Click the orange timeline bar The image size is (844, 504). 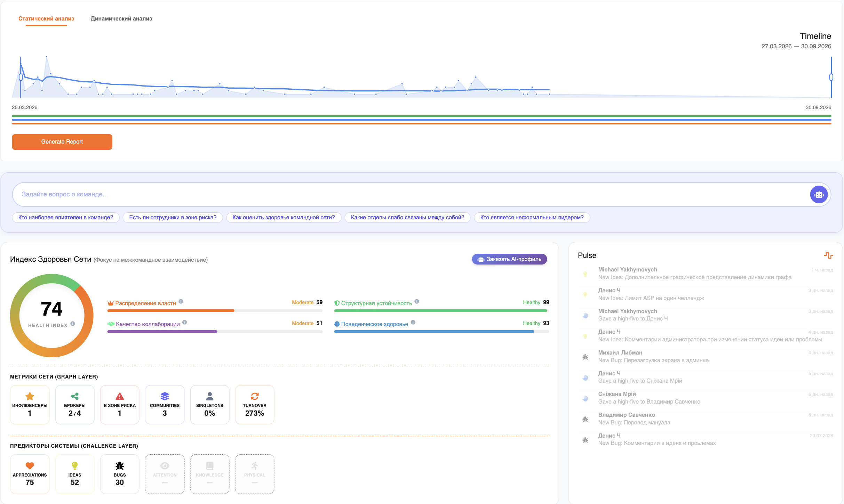(x=422, y=123)
